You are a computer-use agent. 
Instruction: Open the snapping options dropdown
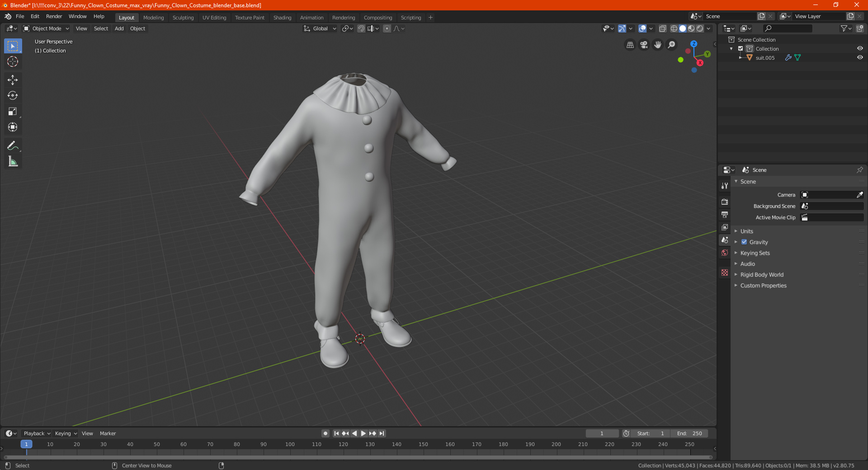click(373, 28)
